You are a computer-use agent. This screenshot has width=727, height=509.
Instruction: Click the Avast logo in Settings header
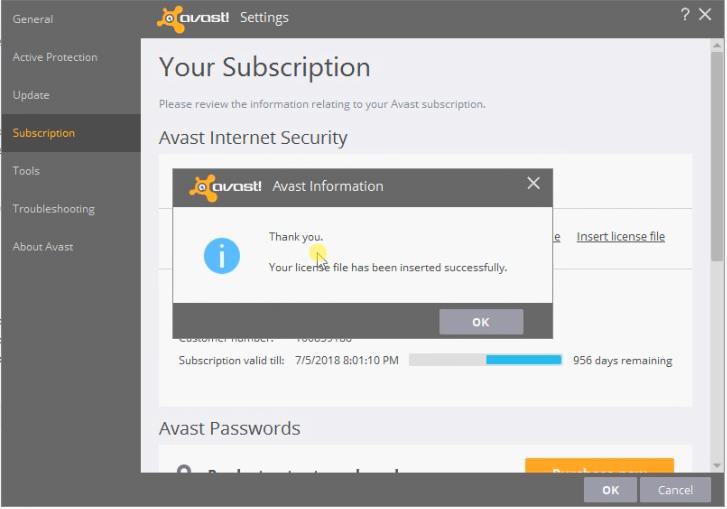(x=193, y=19)
